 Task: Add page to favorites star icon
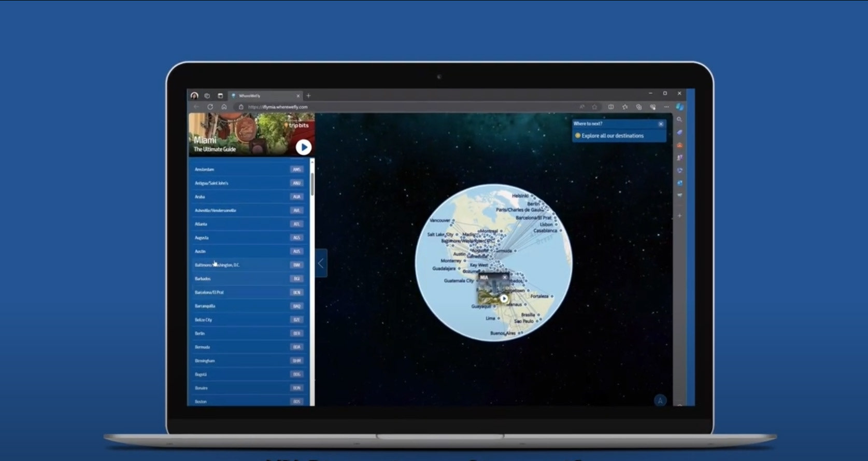(x=594, y=107)
